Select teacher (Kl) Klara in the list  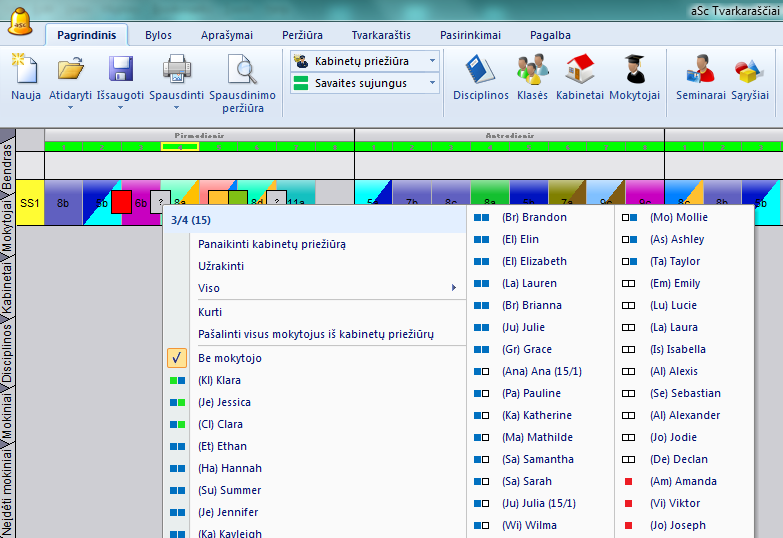click(x=220, y=380)
